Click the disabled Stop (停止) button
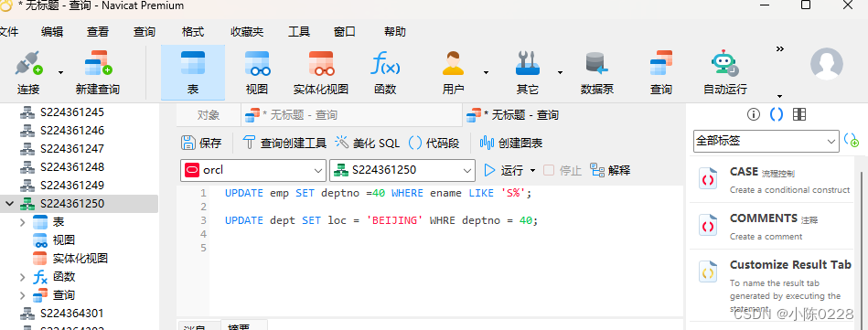The image size is (868, 330). click(x=563, y=170)
